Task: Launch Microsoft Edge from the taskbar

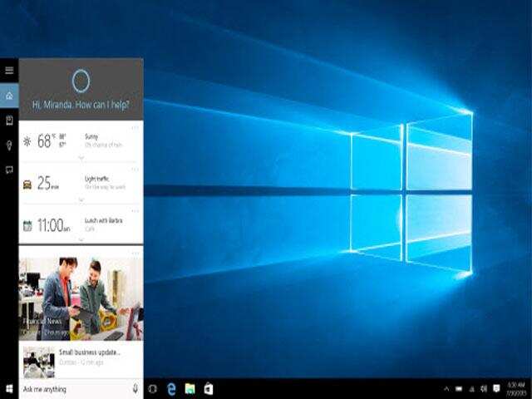Action: pos(171,389)
